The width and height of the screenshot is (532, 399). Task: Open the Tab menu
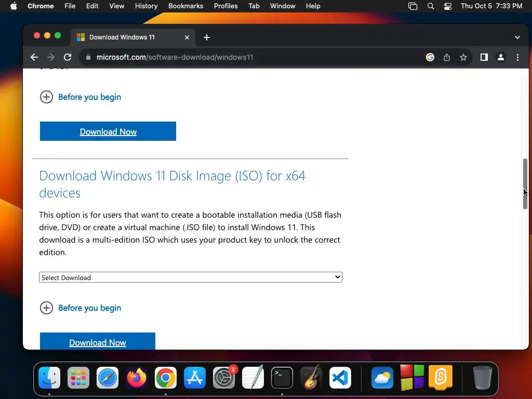[x=254, y=6]
